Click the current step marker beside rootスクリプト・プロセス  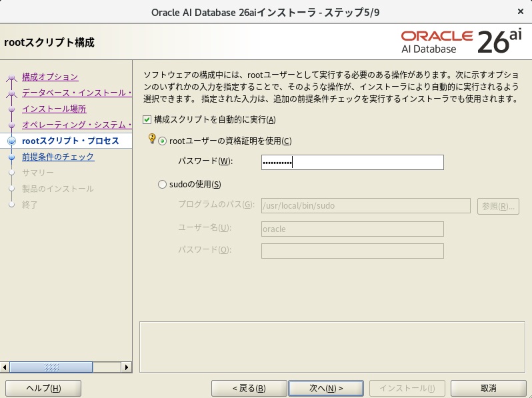coord(11,141)
